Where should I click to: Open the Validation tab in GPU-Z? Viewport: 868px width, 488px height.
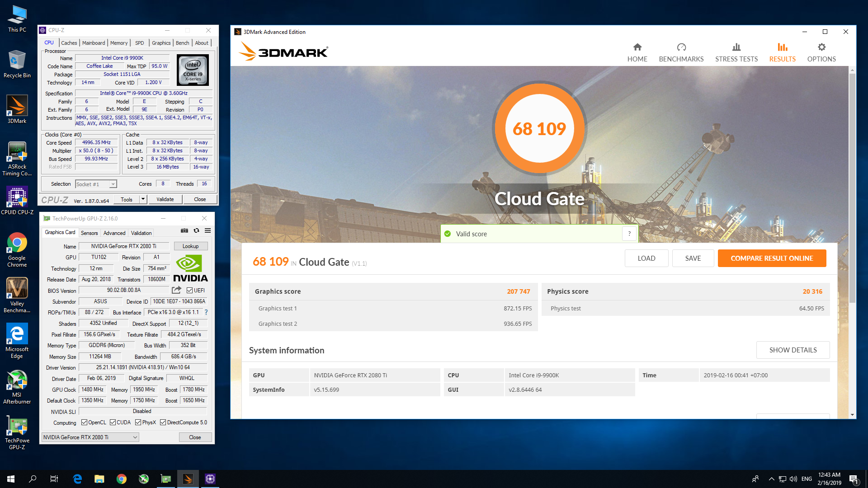[142, 233]
